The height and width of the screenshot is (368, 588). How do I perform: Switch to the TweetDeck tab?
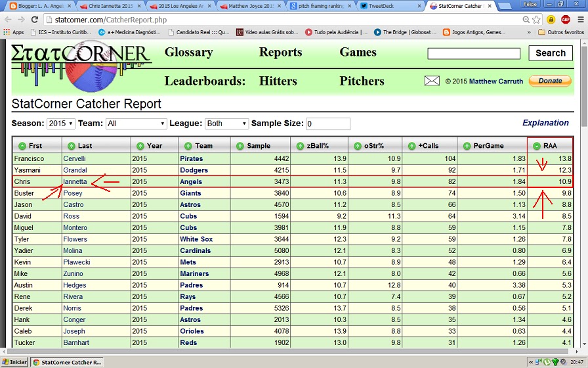tap(390, 6)
